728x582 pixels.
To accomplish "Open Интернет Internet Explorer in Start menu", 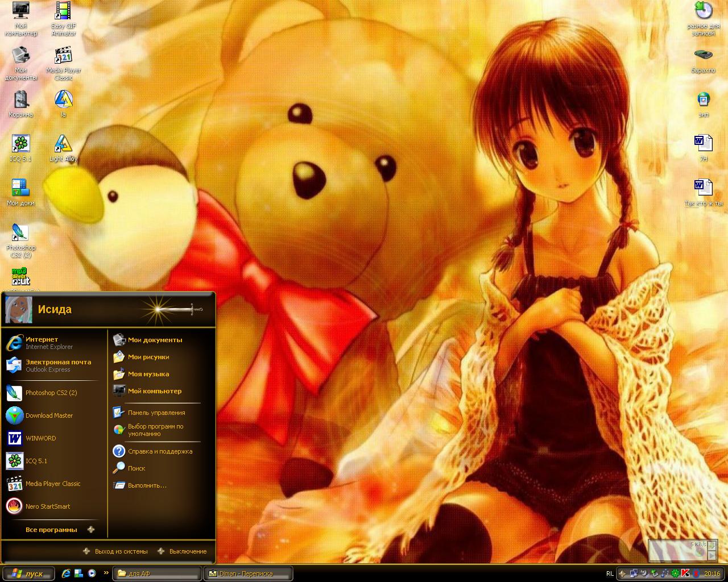I will [x=54, y=343].
